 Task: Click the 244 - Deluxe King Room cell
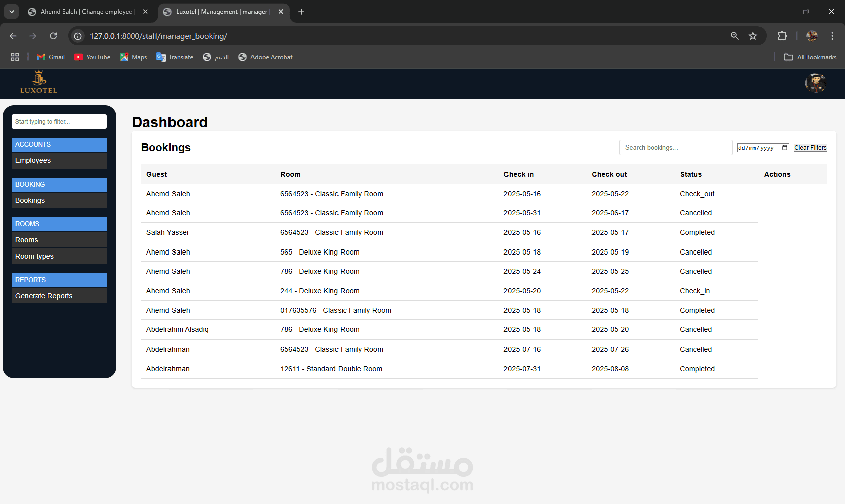[320, 291]
